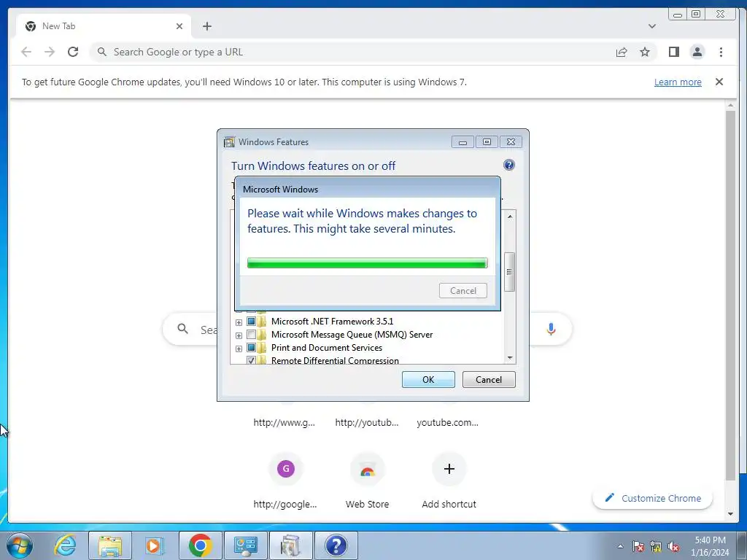Dismiss the Windows 7 update infobar

pyautogui.click(x=719, y=82)
